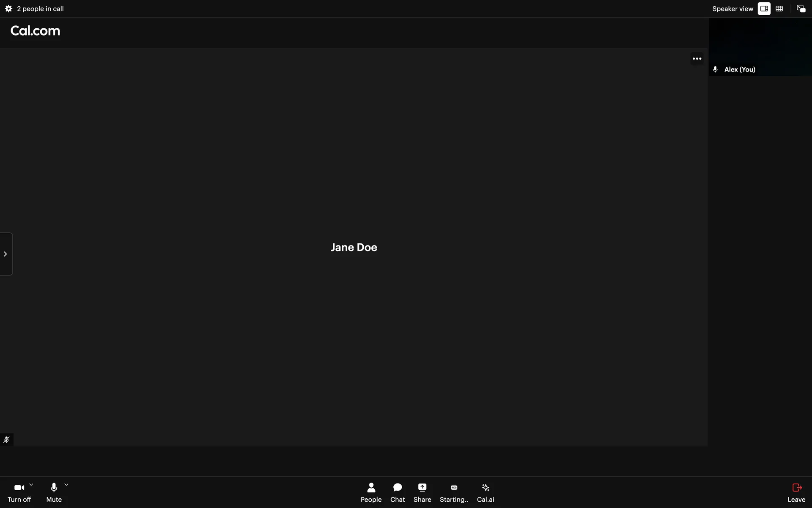This screenshot has width=812, height=508.
Task: Switch to Grid view layout
Action: point(779,8)
